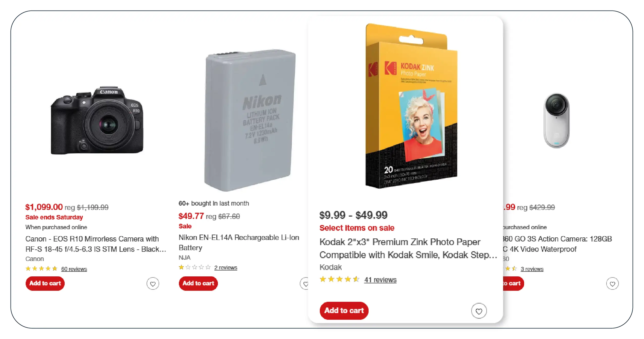
Task: Add Nikon EN-EL14A battery to cart
Action: pos(198,284)
